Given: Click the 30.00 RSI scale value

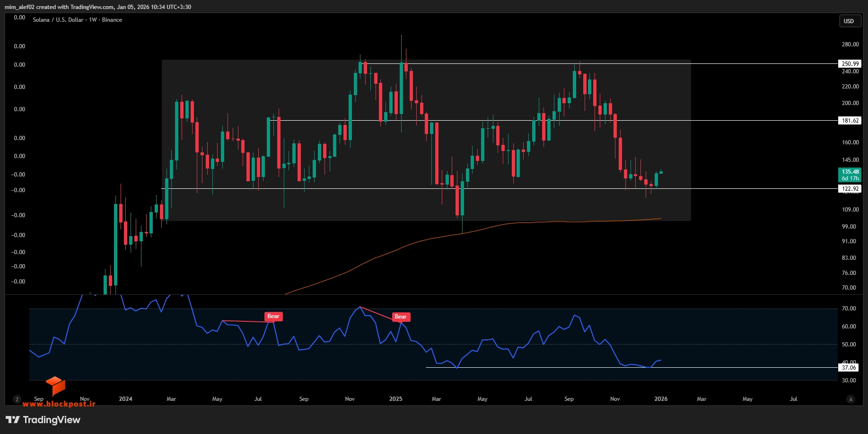Looking at the screenshot, I should click(849, 381).
